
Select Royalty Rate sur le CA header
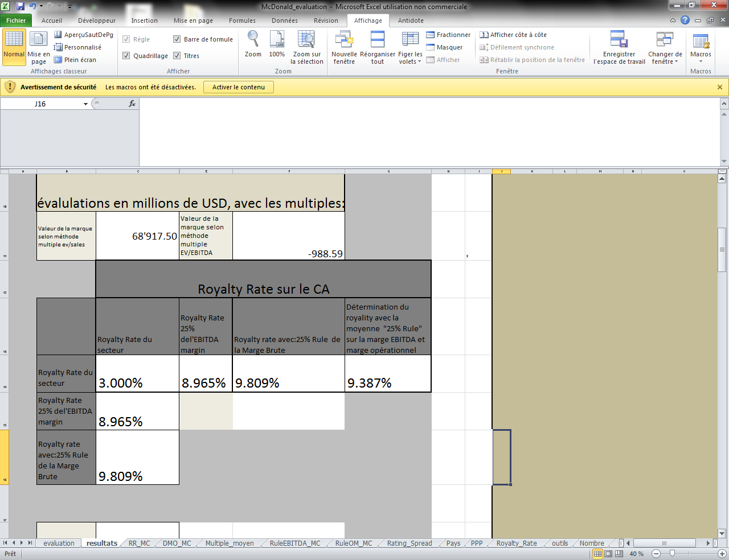coord(263,279)
